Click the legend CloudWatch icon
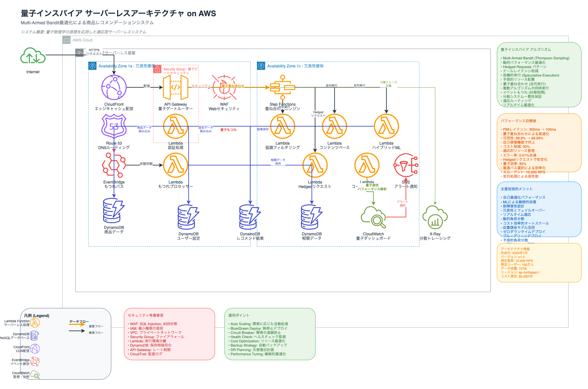The image size is (588, 389). (x=35, y=374)
